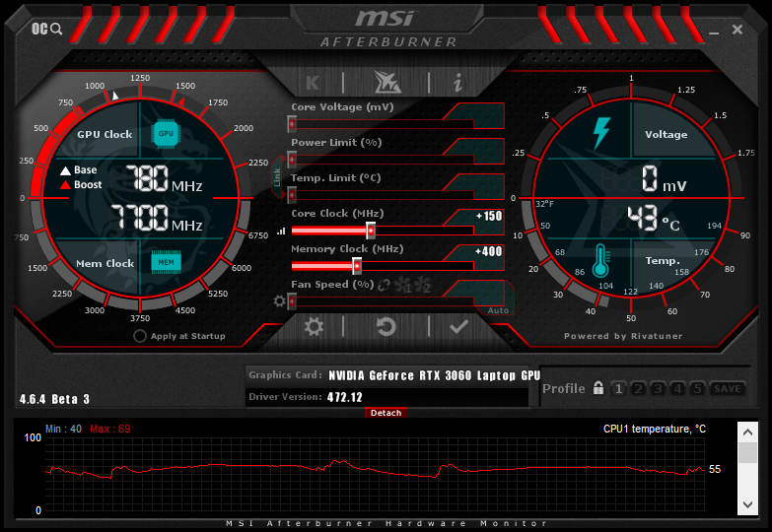
Task: Click the 7700 MHz memory clock readout
Action: [x=157, y=218]
